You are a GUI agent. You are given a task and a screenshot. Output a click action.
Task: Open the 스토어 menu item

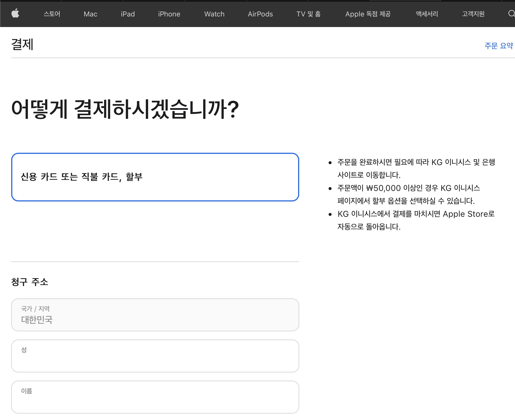[52, 14]
